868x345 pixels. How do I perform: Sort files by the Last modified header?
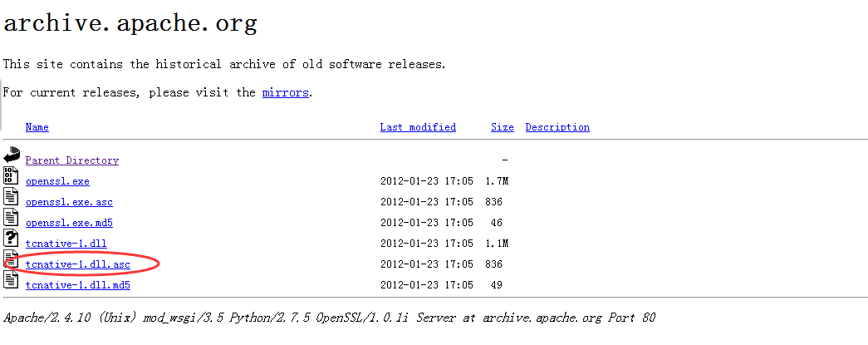click(418, 127)
